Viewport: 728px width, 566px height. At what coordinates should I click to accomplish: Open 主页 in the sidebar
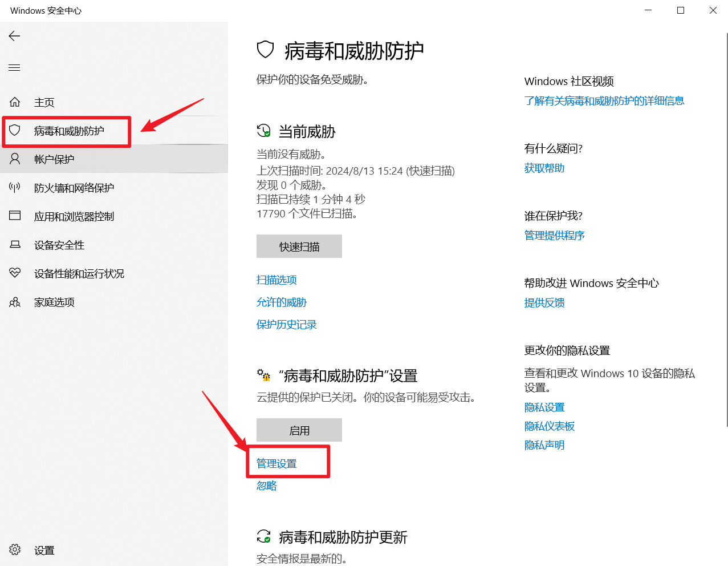114,102
